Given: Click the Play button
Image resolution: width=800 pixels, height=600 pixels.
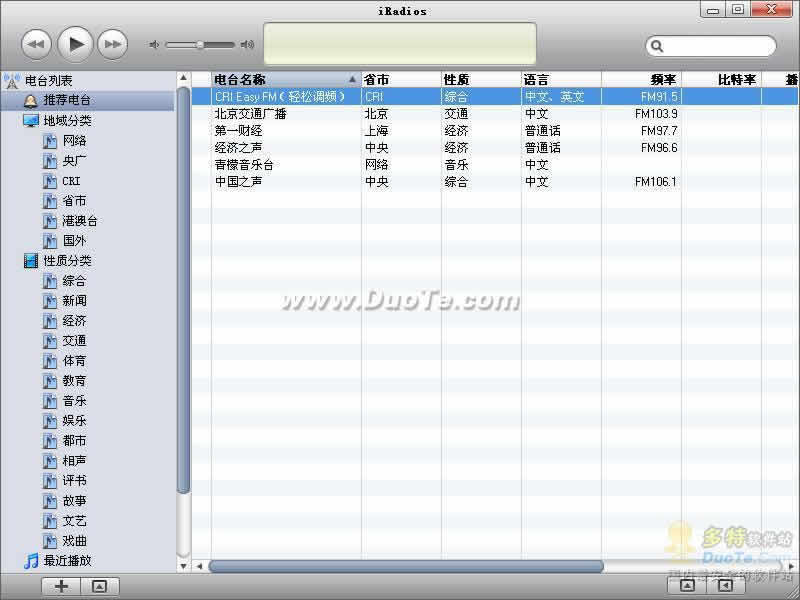Looking at the screenshot, I should [75, 44].
